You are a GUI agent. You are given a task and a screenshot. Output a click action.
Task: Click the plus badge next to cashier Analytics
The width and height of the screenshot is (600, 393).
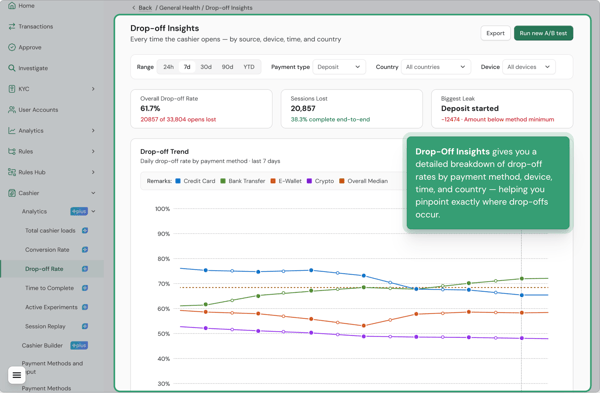pos(79,211)
